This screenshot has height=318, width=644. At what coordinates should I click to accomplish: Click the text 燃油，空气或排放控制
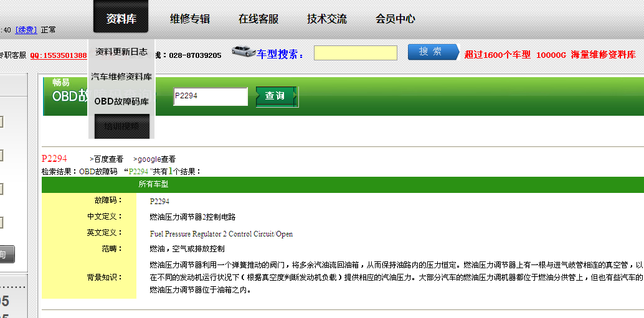click(x=187, y=249)
